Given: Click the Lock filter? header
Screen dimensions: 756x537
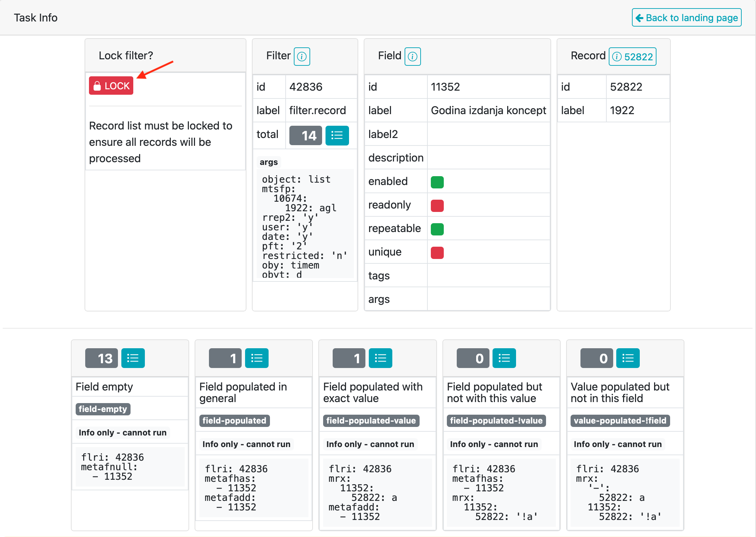Looking at the screenshot, I should (126, 56).
